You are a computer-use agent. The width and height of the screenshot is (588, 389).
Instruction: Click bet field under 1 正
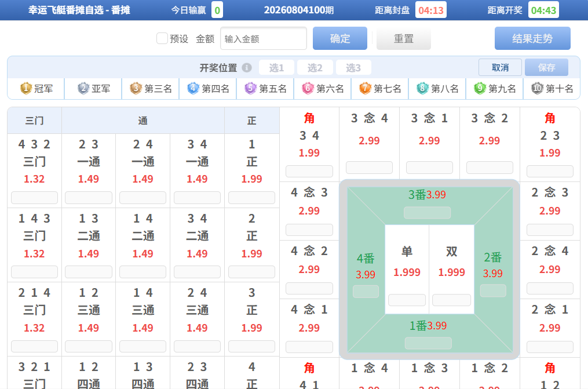[x=251, y=198]
